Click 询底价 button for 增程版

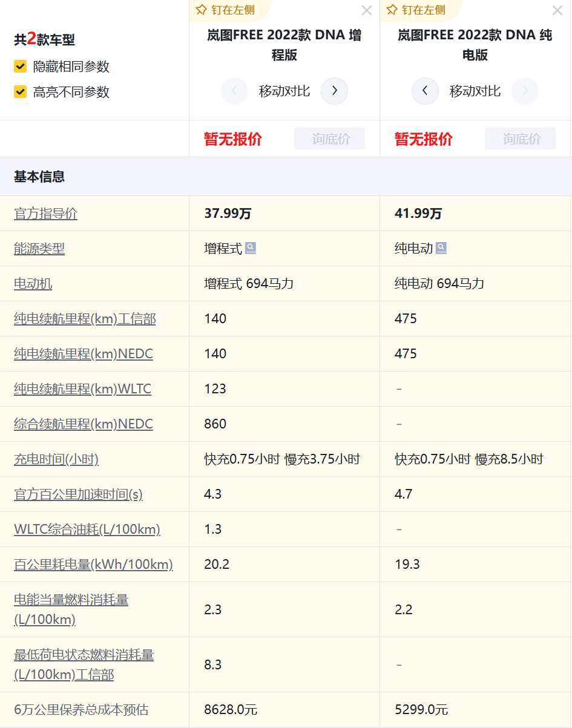click(x=329, y=139)
